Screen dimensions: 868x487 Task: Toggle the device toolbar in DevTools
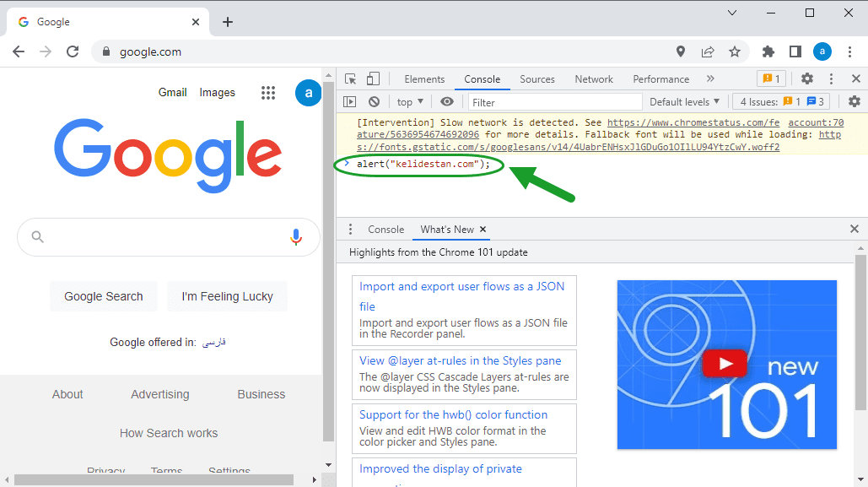coord(373,78)
